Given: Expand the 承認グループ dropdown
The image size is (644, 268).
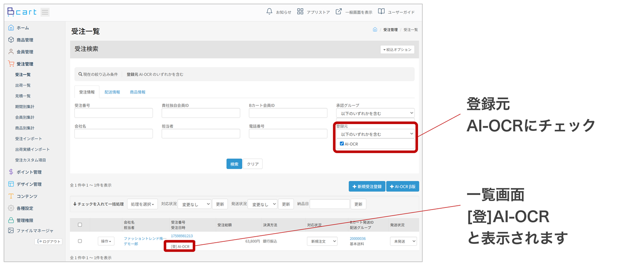Looking at the screenshot, I should click(375, 113).
